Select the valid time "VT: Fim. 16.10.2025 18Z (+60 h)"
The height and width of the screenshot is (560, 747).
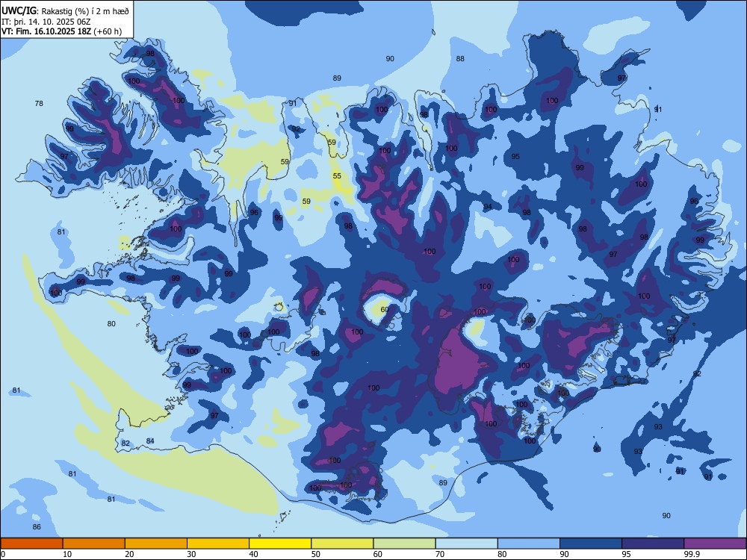(x=61, y=31)
